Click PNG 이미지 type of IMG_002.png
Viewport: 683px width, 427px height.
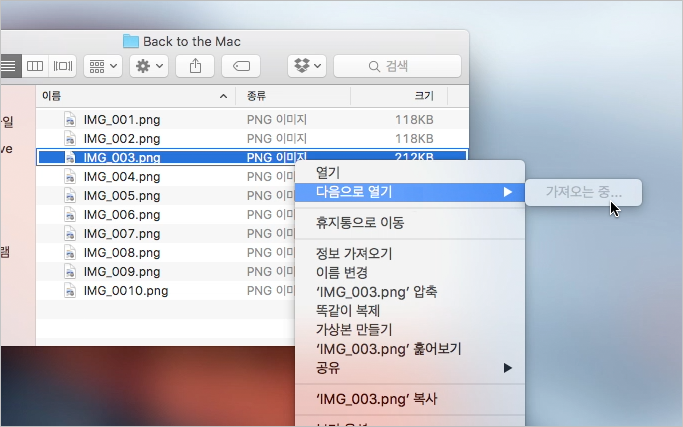(x=277, y=139)
